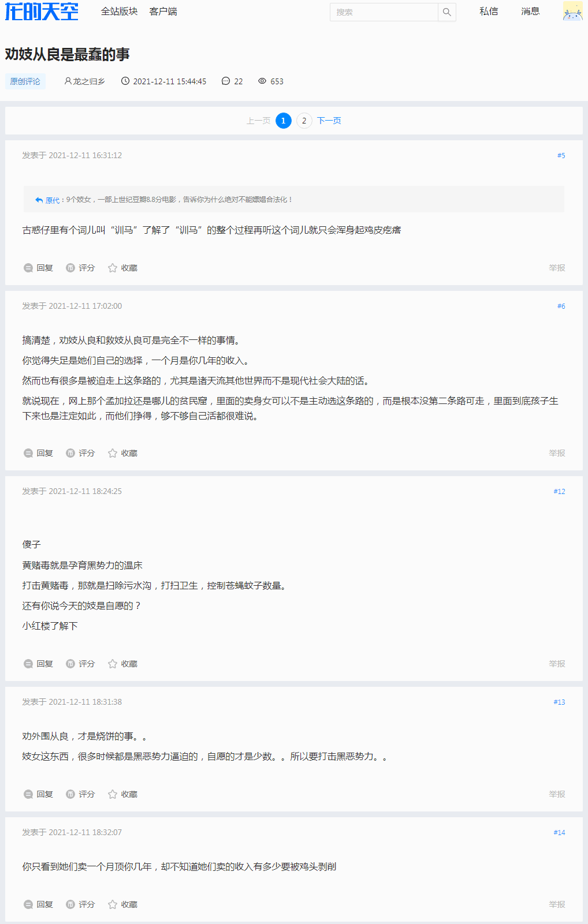Go to 上一页 previous page

tap(258, 121)
